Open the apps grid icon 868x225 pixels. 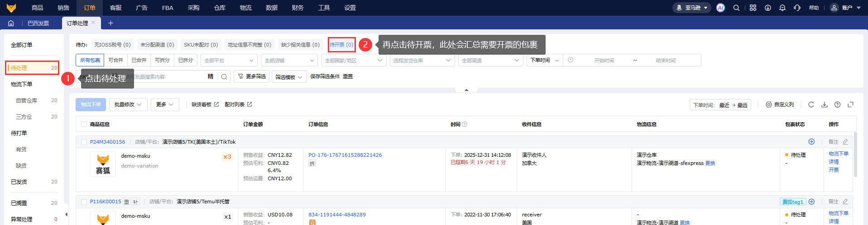(753, 8)
